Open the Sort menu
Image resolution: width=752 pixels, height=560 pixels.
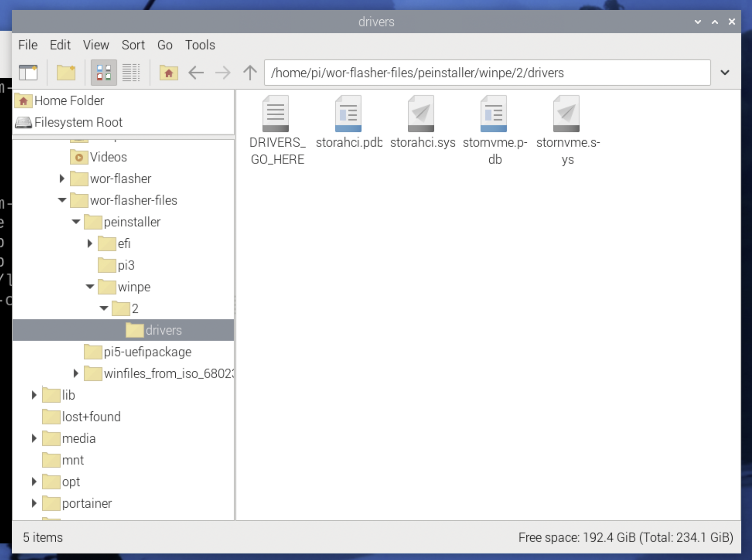(x=133, y=45)
